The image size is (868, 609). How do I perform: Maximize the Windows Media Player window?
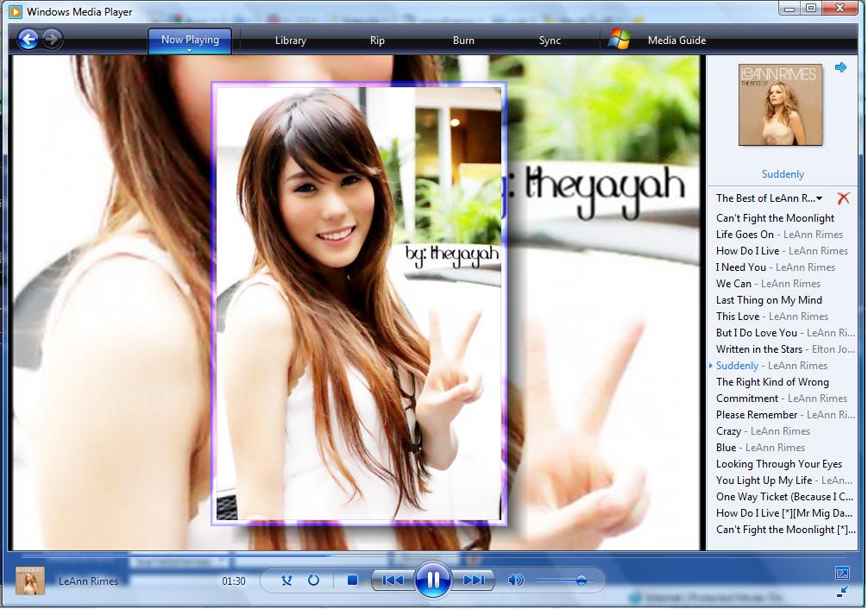pyautogui.click(x=811, y=9)
